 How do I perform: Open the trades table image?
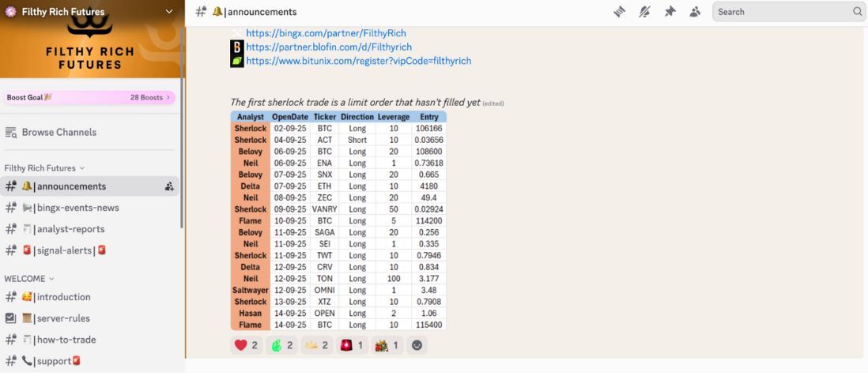(x=338, y=220)
